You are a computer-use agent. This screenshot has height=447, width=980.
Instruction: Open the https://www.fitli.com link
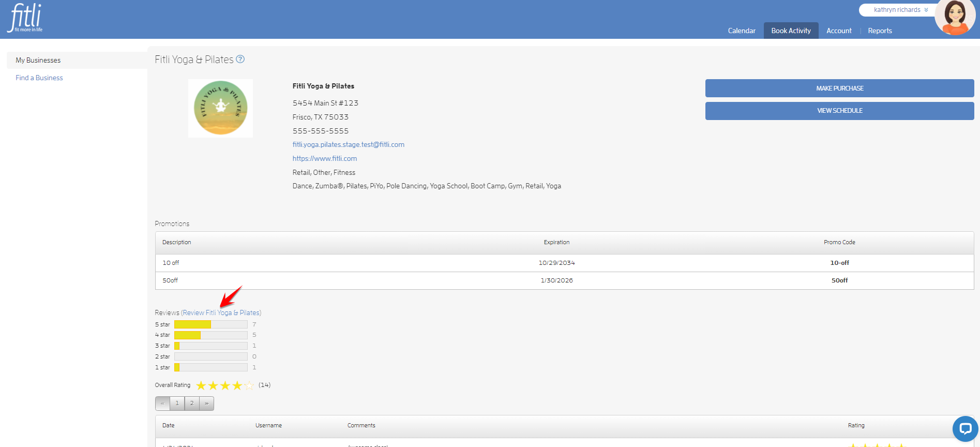click(325, 158)
